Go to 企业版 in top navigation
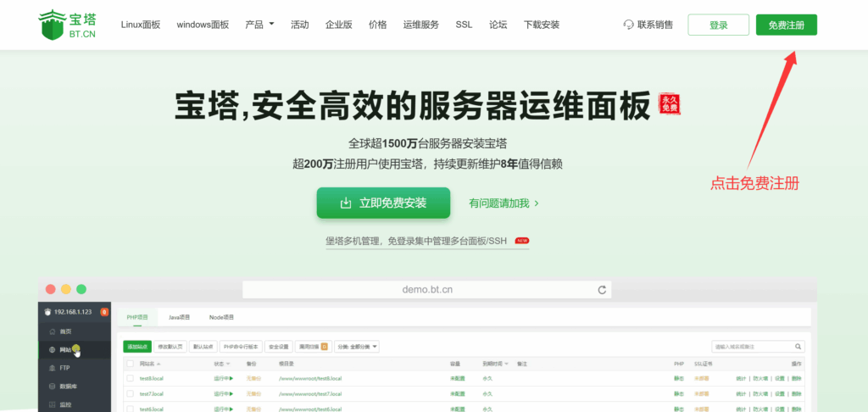Image resolution: width=868 pixels, height=412 pixels. coord(339,25)
